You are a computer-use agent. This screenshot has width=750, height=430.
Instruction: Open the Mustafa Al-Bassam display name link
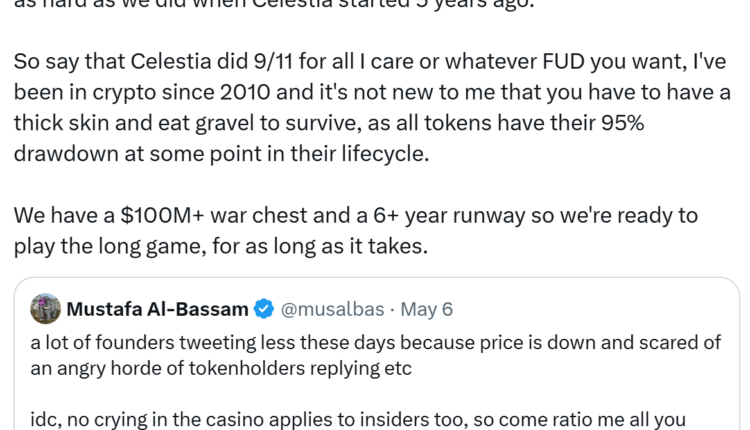(x=158, y=309)
